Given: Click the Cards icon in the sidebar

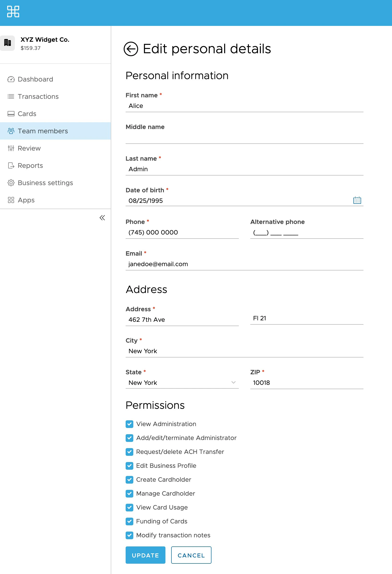Looking at the screenshot, I should tap(11, 114).
